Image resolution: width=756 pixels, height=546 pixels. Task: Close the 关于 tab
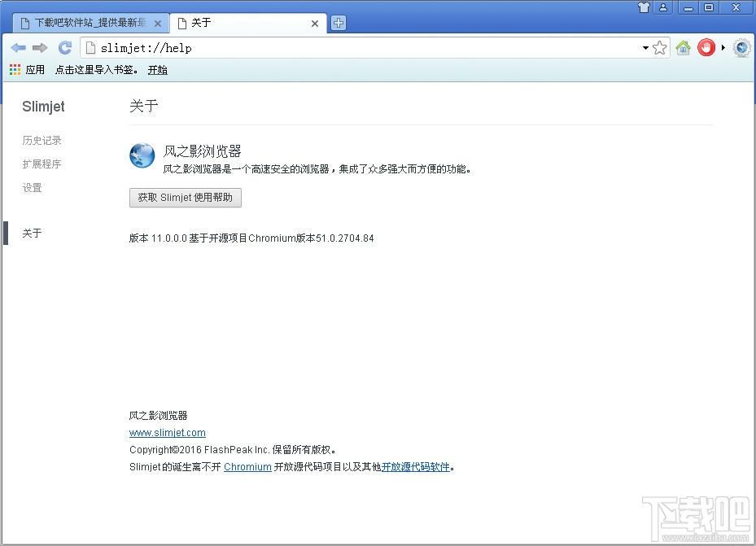[x=315, y=23]
